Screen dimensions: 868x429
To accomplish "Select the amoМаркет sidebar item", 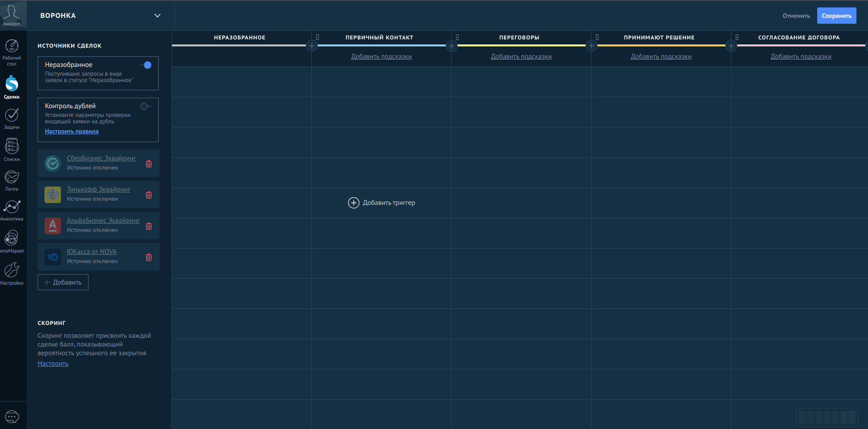I will coord(11,242).
